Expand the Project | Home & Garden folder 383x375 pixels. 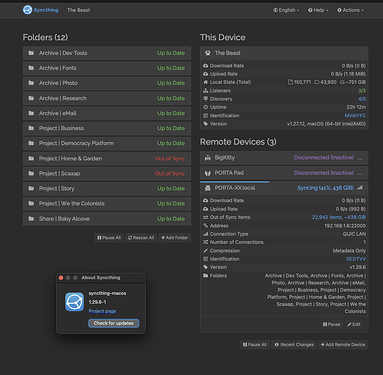(107, 159)
